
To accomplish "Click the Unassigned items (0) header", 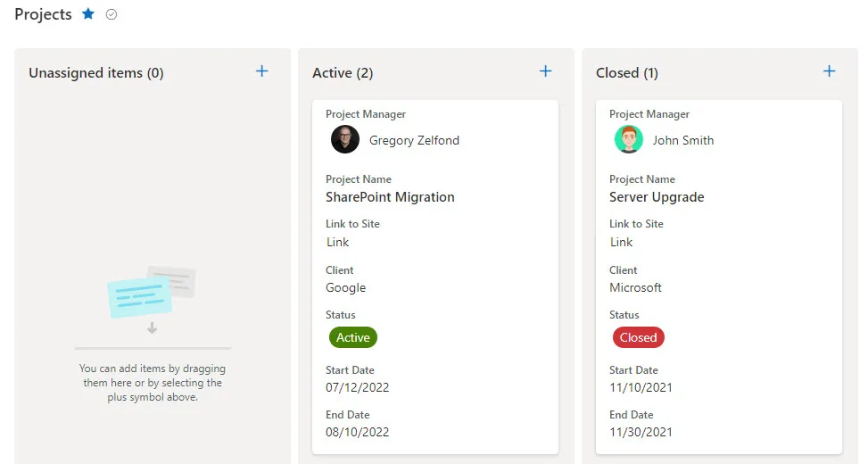I will pyautogui.click(x=96, y=73).
